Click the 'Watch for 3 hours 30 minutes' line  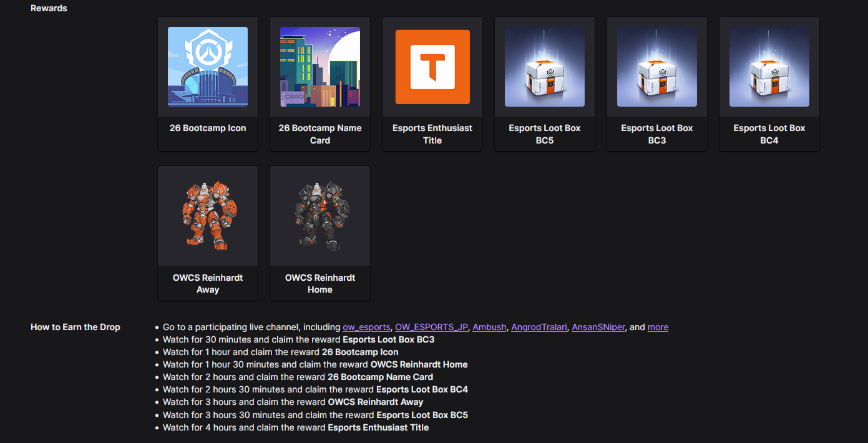[315, 415]
